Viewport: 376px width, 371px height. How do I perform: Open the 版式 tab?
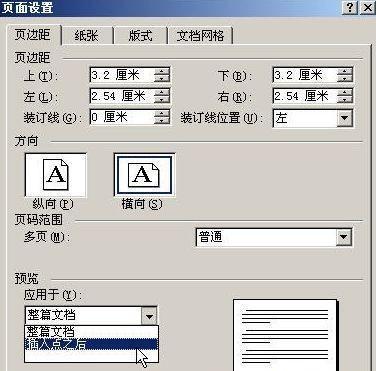click(x=140, y=36)
